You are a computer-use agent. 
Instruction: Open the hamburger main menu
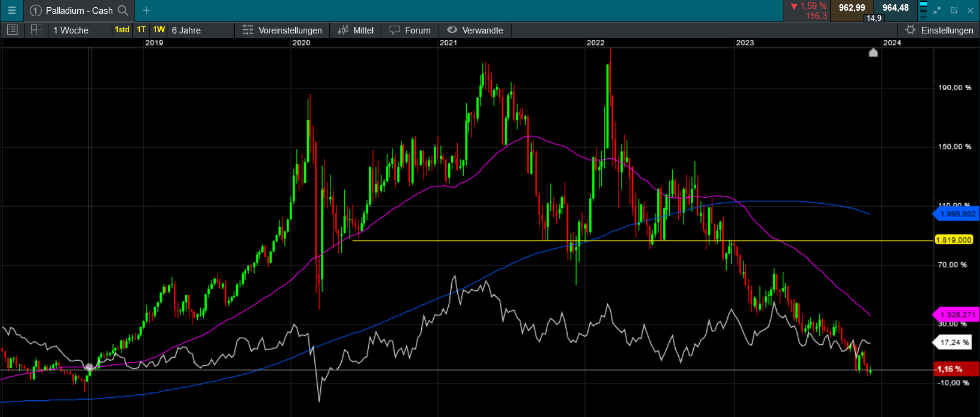tap(11, 10)
